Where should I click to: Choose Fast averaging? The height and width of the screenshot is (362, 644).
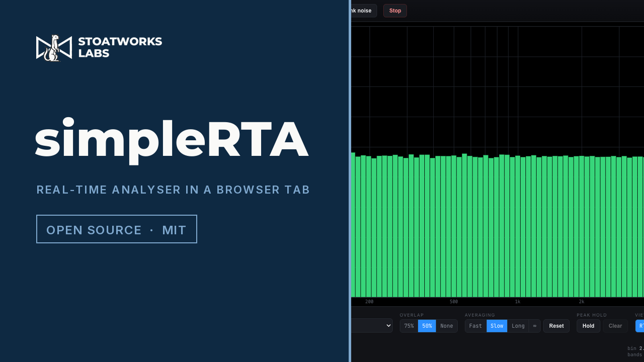[x=475, y=326]
